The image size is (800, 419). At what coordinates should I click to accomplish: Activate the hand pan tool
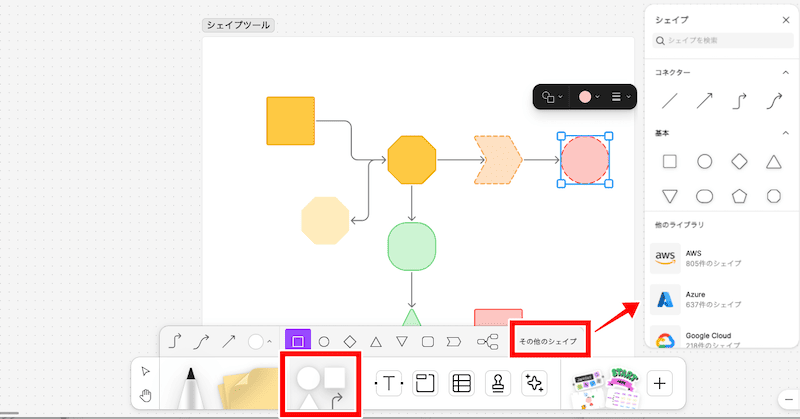pyautogui.click(x=146, y=395)
